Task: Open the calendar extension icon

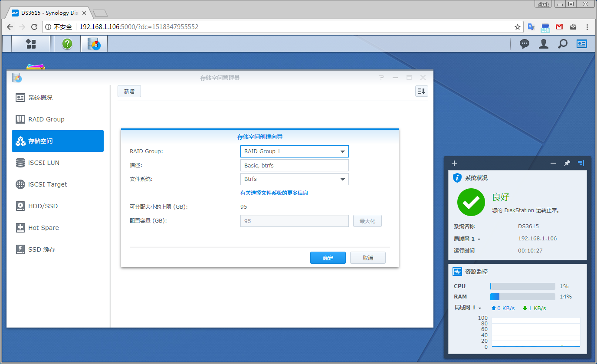Action: [x=545, y=28]
